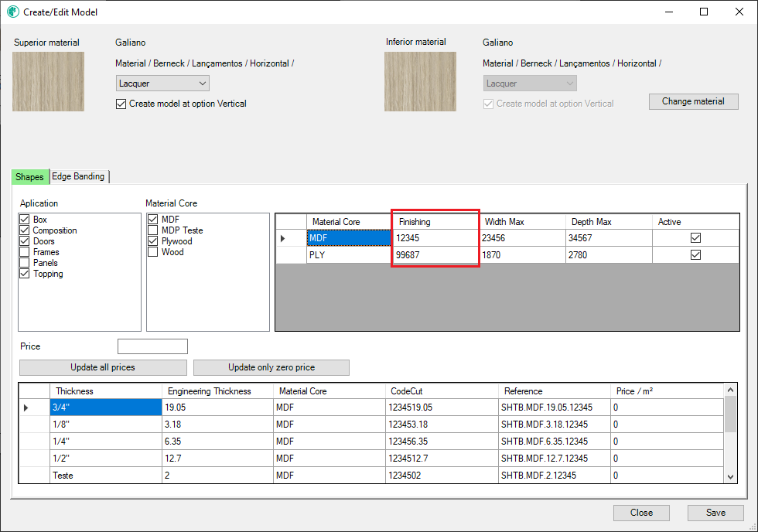Image resolution: width=758 pixels, height=532 pixels.
Task: Disable Active checkbox for PLY row
Action: click(x=695, y=255)
